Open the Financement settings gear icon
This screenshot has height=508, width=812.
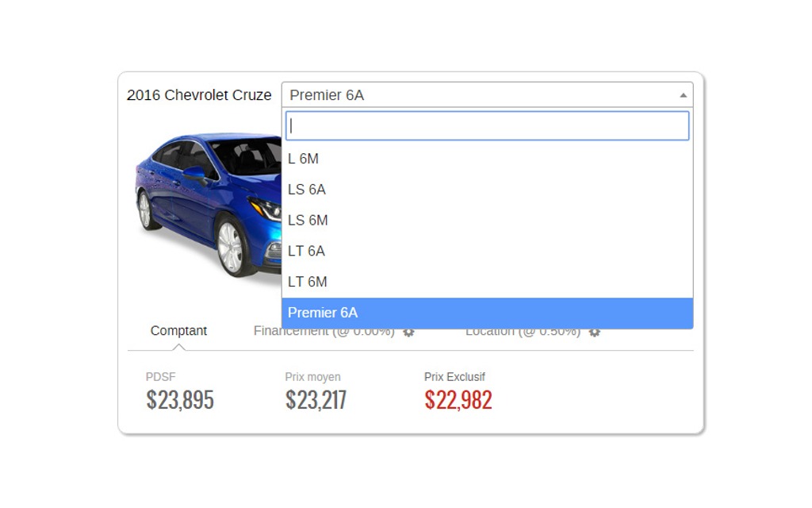[x=408, y=332]
